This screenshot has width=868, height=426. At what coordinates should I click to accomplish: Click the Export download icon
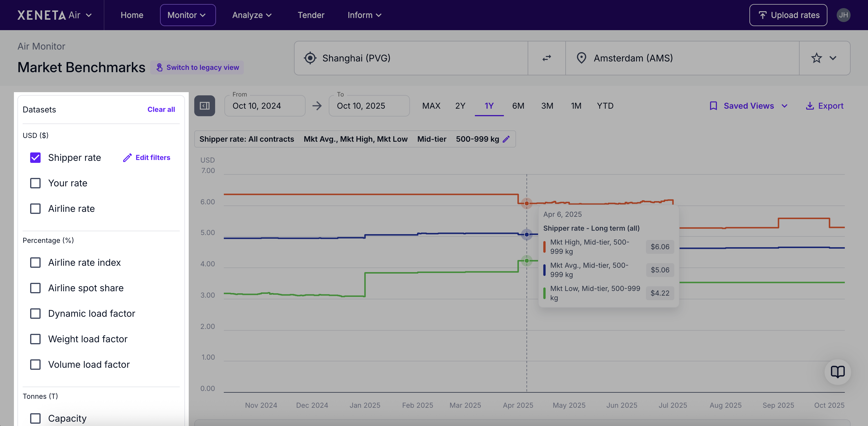(x=809, y=106)
